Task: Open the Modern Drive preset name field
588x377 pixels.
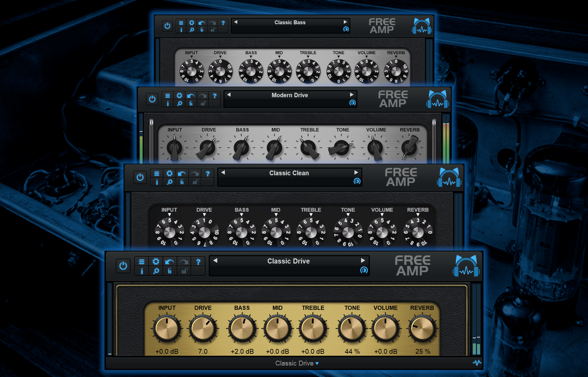Action: [x=290, y=95]
